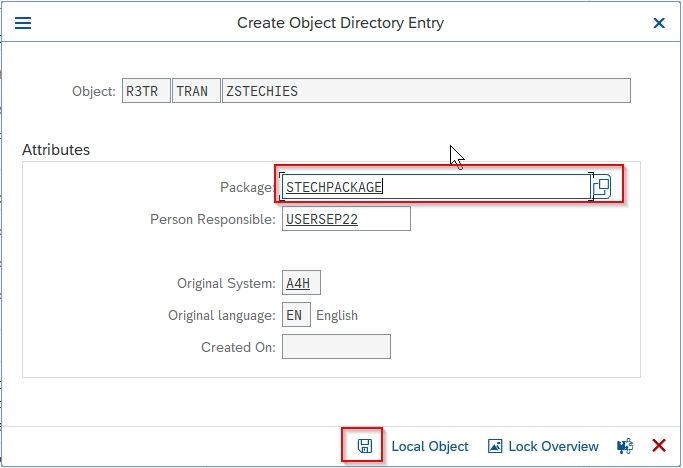
Task: Click the Lock Overview picture icon
Action: 494,446
